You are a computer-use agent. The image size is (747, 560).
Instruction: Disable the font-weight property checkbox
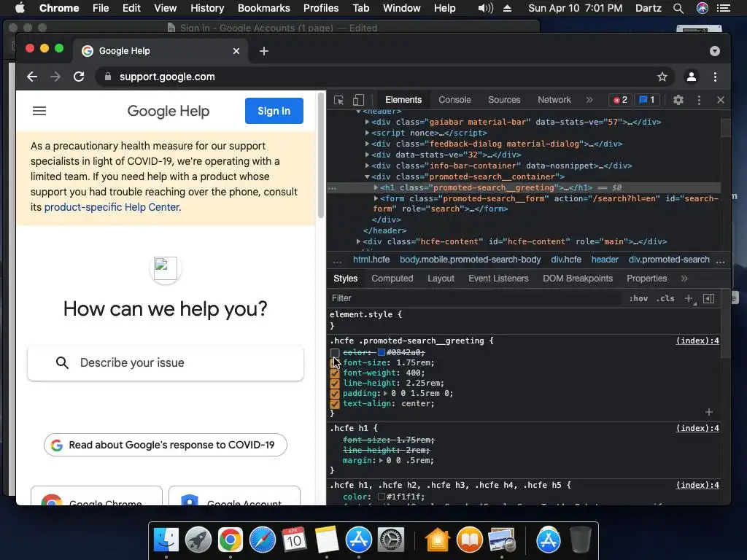(x=334, y=373)
